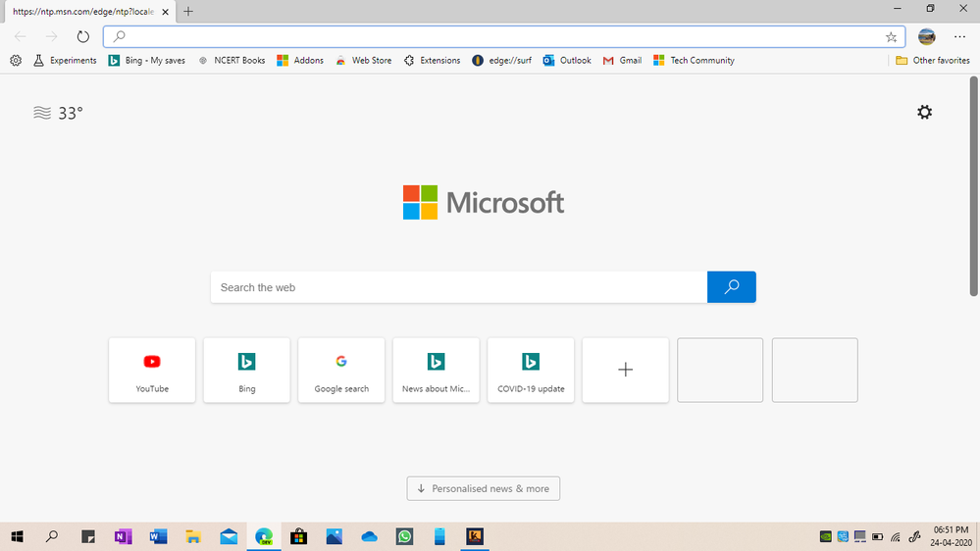Add a new quick link tile
980x551 pixels.
click(x=625, y=371)
